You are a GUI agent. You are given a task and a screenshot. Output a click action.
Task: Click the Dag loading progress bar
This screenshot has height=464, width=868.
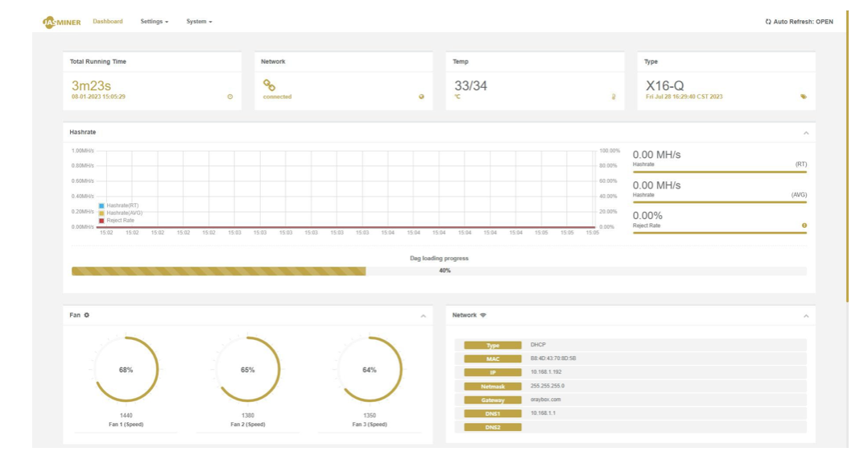pos(439,271)
